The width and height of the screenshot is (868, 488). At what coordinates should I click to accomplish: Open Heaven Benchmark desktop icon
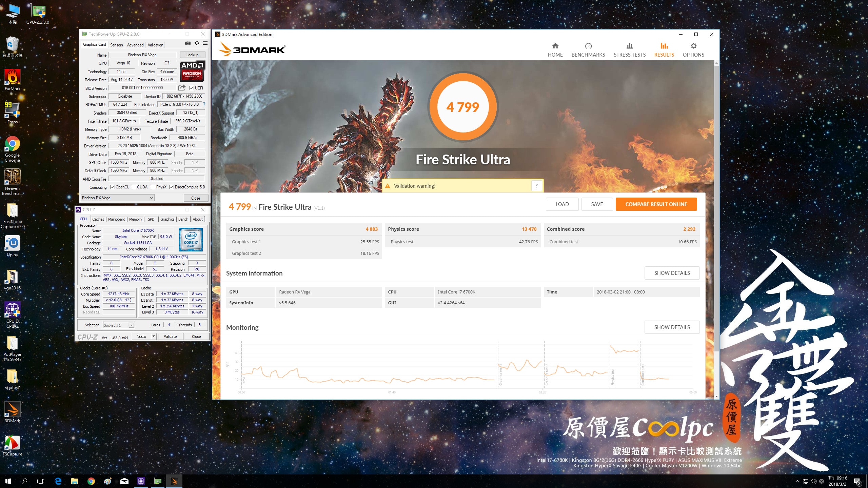13,182
